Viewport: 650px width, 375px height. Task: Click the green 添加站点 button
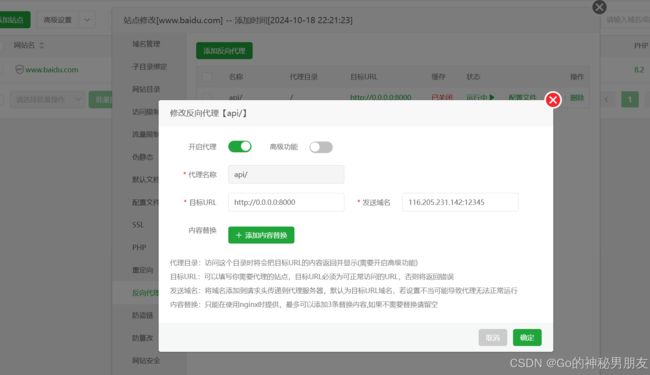pyautogui.click(x=14, y=19)
